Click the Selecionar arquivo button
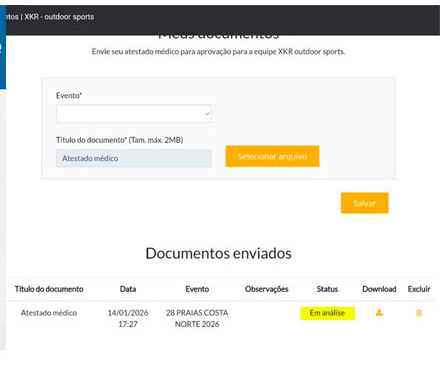The image size is (440, 370). (x=272, y=156)
